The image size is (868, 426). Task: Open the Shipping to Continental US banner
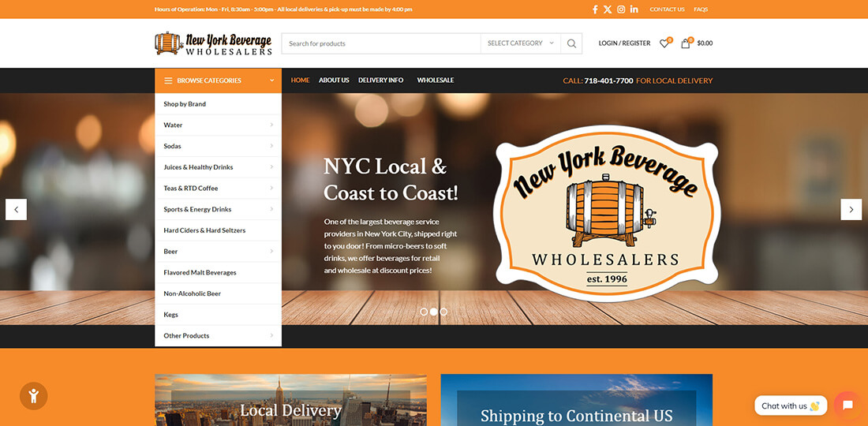coord(576,400)
